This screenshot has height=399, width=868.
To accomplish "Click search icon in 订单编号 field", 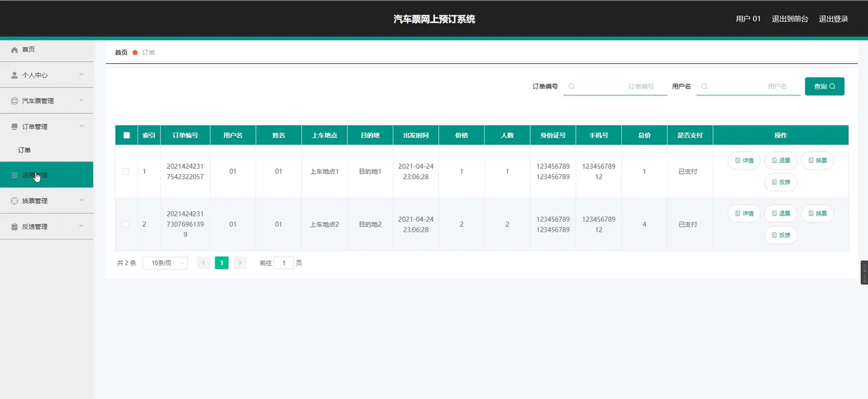I will [x=571, y=87].
